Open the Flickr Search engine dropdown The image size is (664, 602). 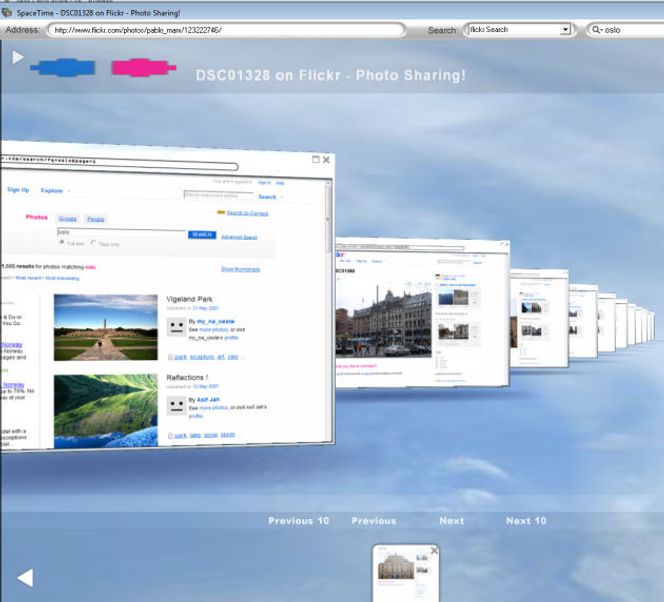[x=565, y=30]
